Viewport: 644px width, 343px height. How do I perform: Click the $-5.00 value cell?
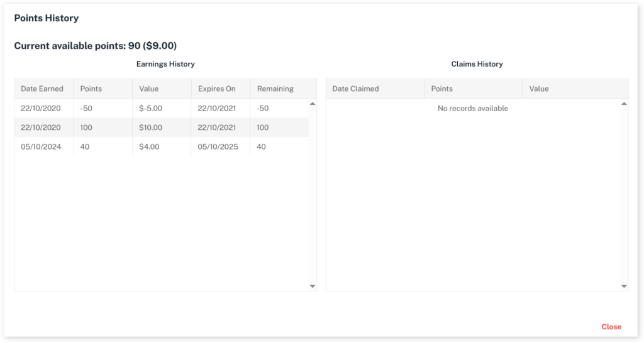tap(151, 108)
